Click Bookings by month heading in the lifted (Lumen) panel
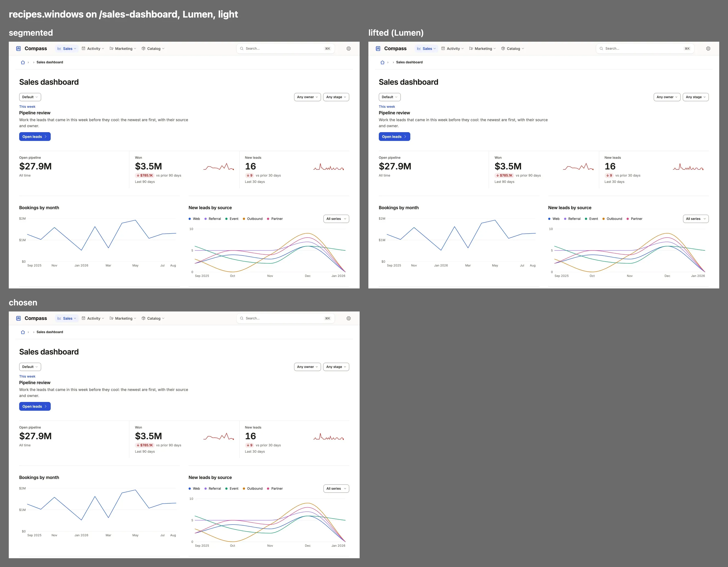The height and width of the screenshot is (567, 728). [x=399, y=208]
